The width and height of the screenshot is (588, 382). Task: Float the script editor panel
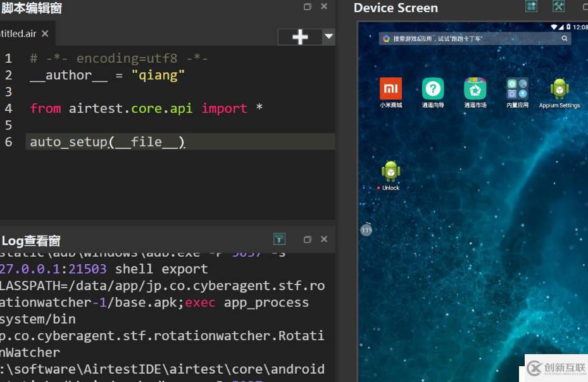click(x=308, y=7)
